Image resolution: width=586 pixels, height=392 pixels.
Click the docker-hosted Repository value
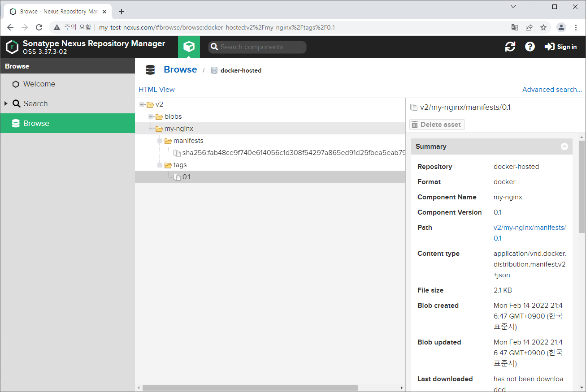click(x=516, y=167)
